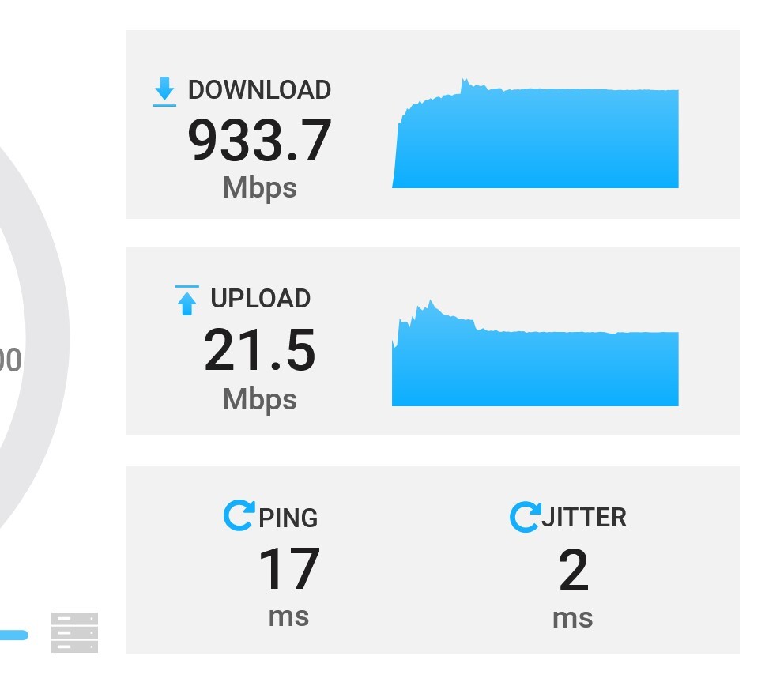Click the upload arrow icon
Viewport: 784px width, 690px height.
pyautogui.click(x=187, y=300)
